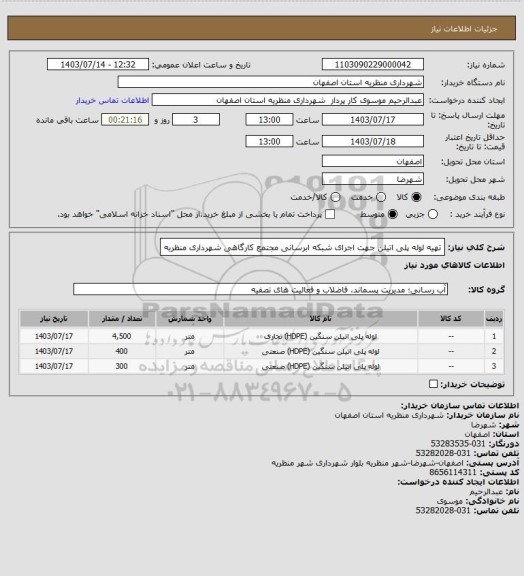Click the delivery province field اصفهان
The image size is (524, 576).
tap(373, 161)
